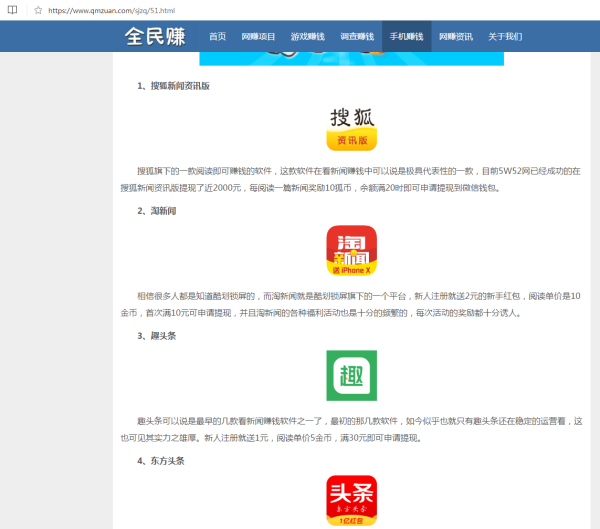
Task: Open the 游戏赚钱 nav tab
Action: point(308,36)
